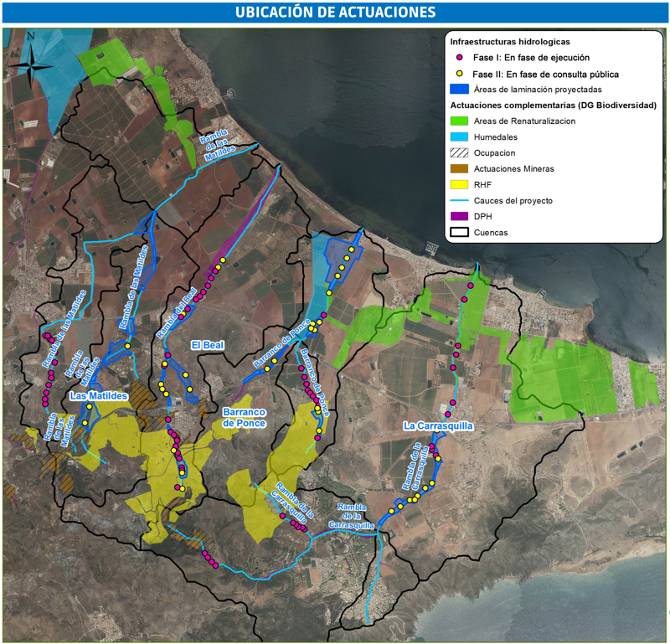The width and height of the screenshot is (670, 644).
Task: Click the UBICACIÓN DE ACTUACIONES title bar
Action: point(335,12)
